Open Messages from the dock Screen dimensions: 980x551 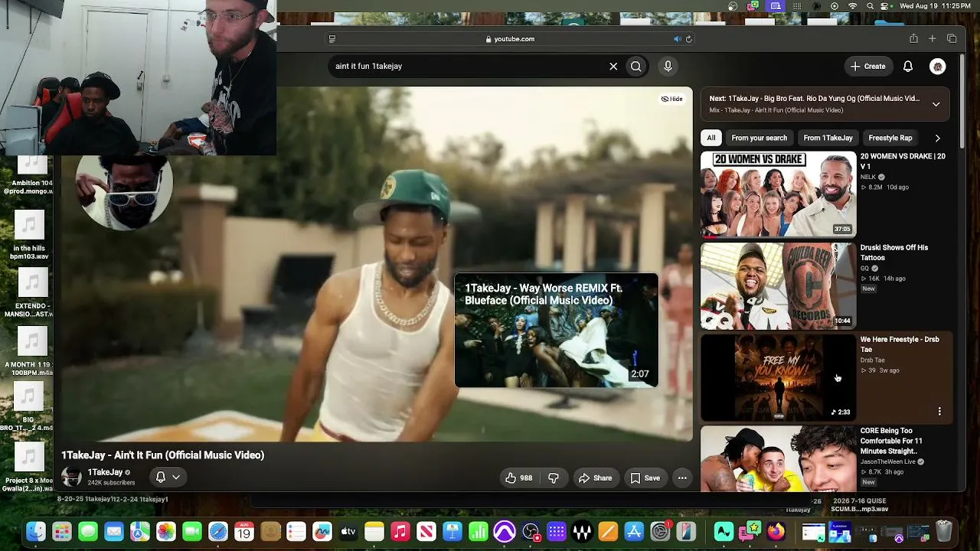point(88,531)
